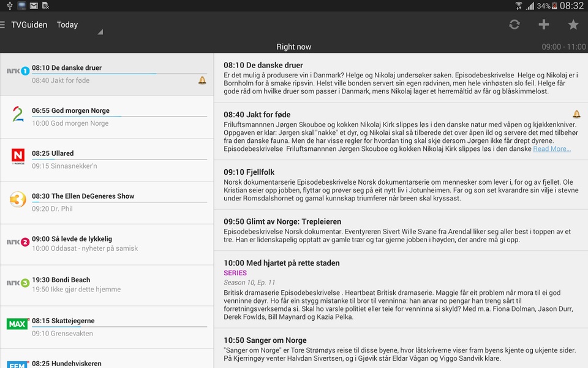The image size is (588, 368).
Task: Select the TVNorge channel logo
Action: point(18,156)
